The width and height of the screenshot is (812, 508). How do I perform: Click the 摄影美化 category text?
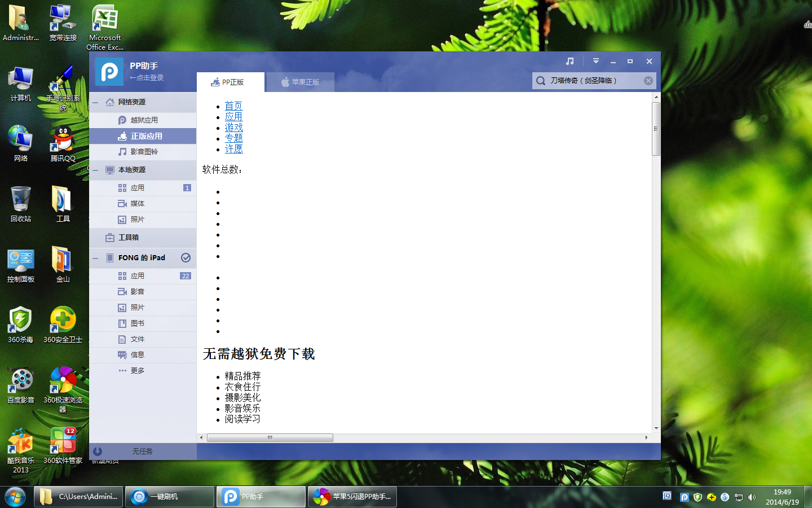tap(242, 397)
